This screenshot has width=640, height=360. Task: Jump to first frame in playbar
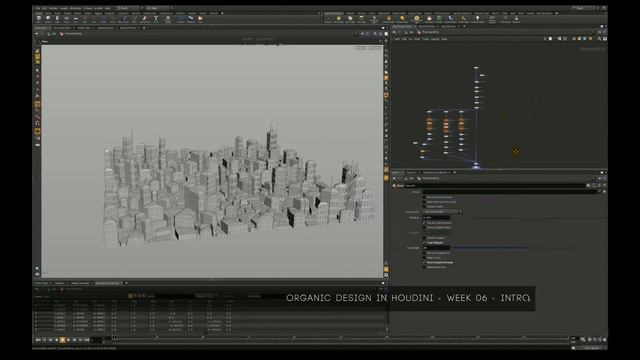pyautogui.click(x=38, y=340)
